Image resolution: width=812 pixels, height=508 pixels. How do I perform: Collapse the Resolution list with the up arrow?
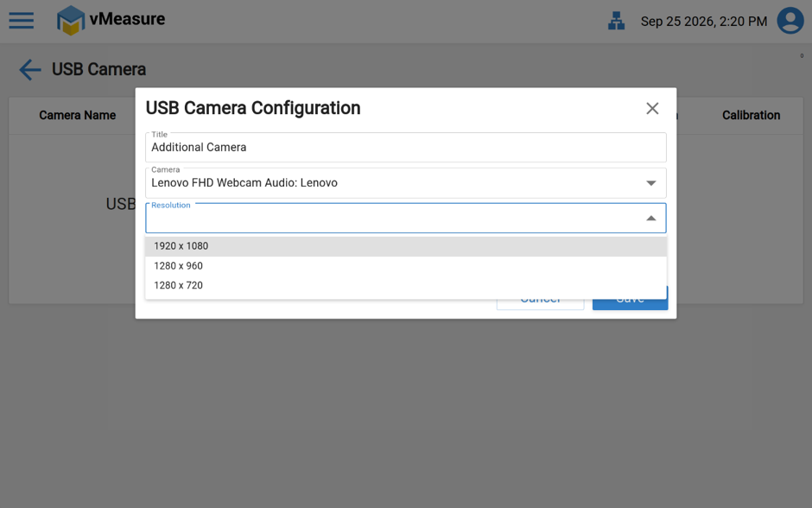point(651,219)
